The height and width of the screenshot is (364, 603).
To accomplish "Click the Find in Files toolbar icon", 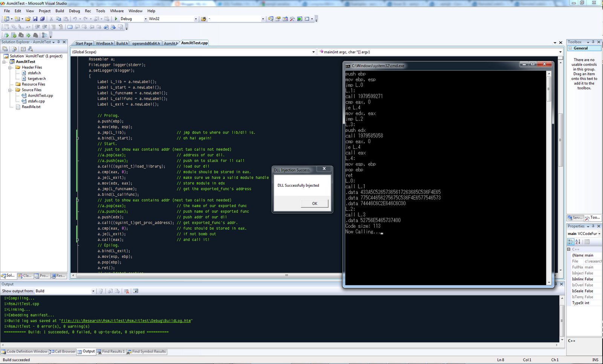I will 204,19.
